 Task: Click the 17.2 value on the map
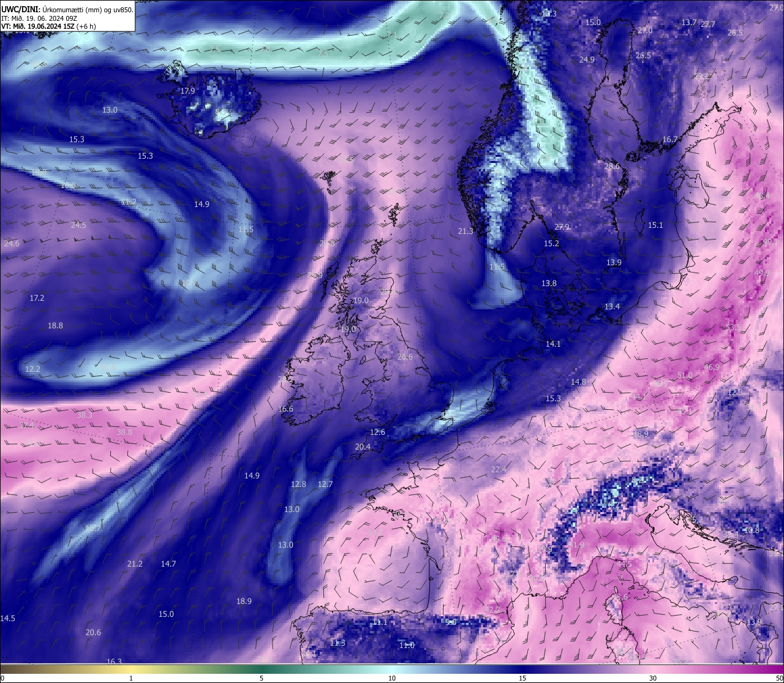click(37, 298)
